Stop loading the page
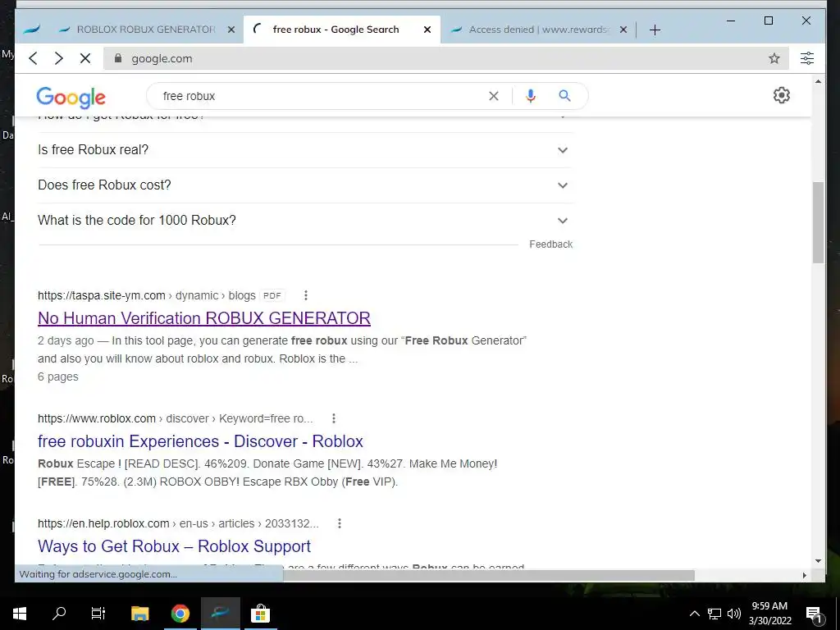840x630 pixels. [85, 58]
